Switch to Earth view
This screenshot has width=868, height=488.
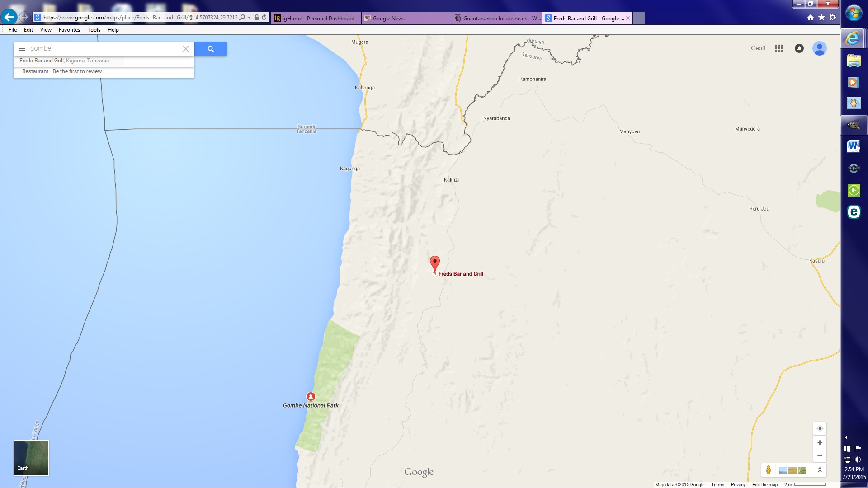click(31, 458)
